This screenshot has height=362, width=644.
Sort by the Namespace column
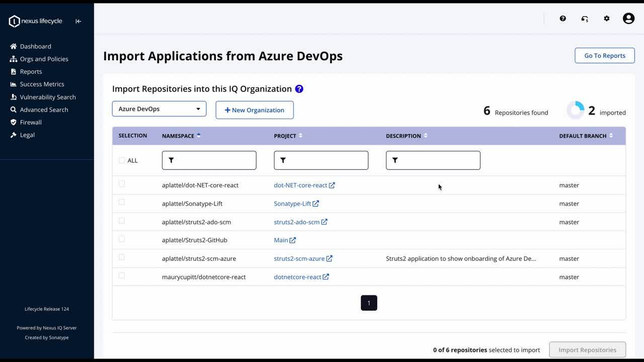[181, 136]
